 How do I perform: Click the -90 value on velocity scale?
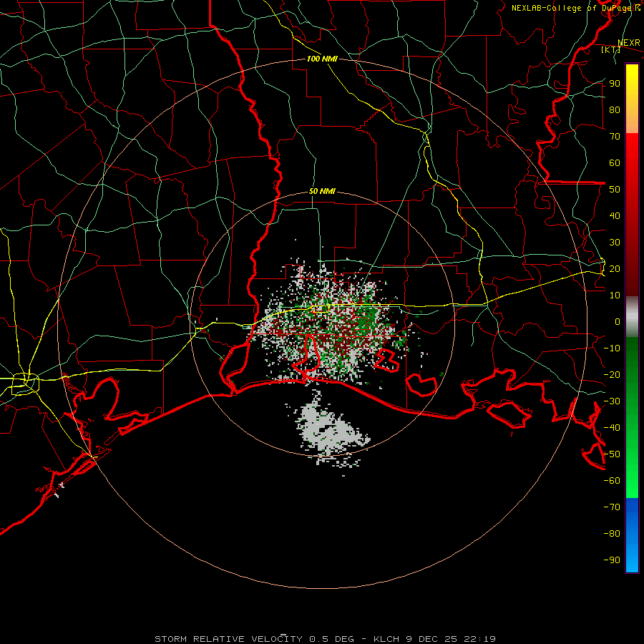click(612, 560)
